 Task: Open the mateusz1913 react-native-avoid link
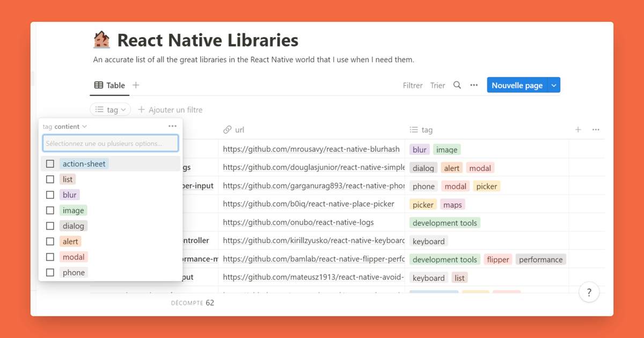tap(313, 277)
